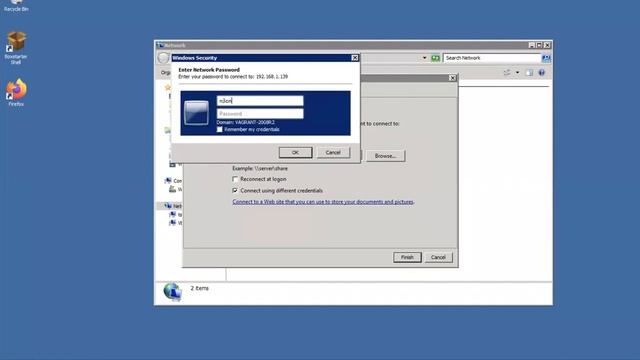Focus the Search Network box
640x360 pixels.
[x=492, y=58]
